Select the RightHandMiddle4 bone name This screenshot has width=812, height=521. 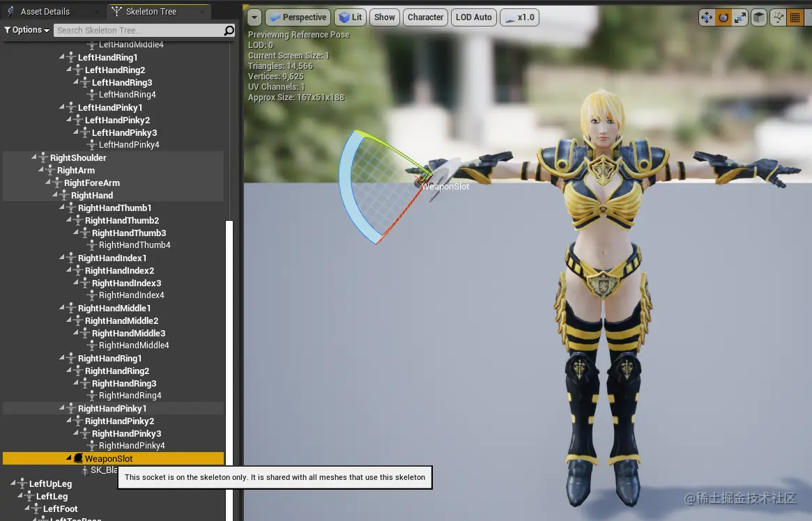pyautogui.click(x=134, y=345)
